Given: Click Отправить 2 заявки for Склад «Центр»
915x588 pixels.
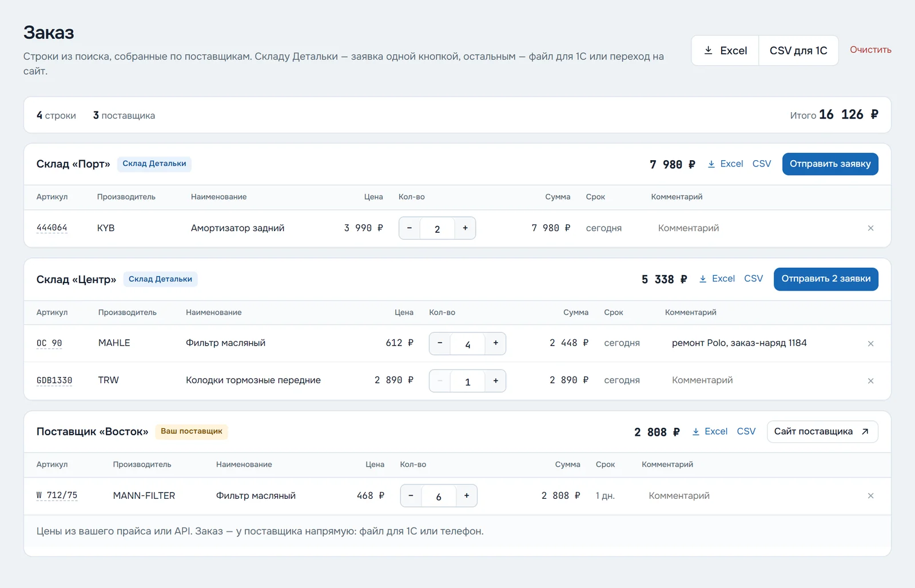Looking at the screenshot, I should point(826,279).
